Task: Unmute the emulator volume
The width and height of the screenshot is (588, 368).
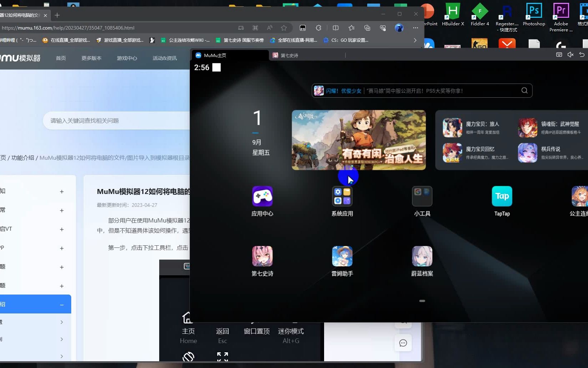Action: [x=571, y=55]
